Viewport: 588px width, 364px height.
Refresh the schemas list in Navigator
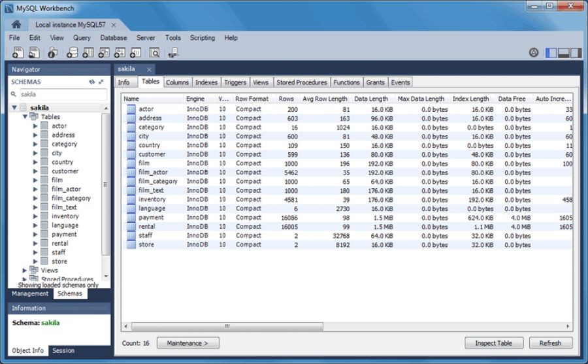point(92,82)
